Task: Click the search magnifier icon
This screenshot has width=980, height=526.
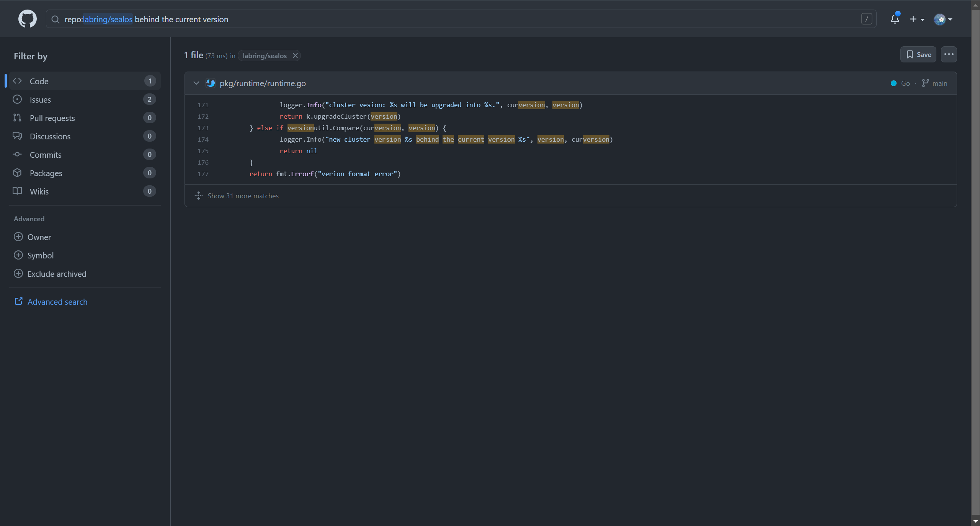Action: [x=56, y=19]
